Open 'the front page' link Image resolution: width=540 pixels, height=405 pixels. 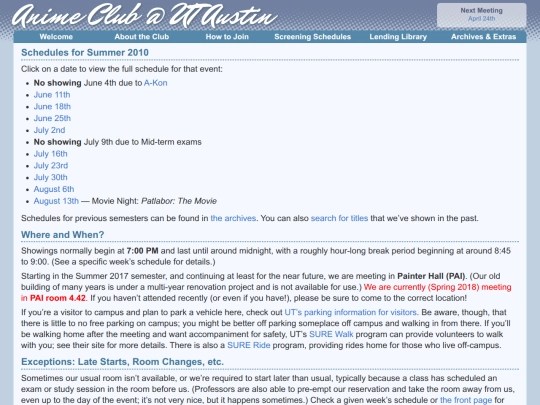pyautogui.click(x=466, y=400)
